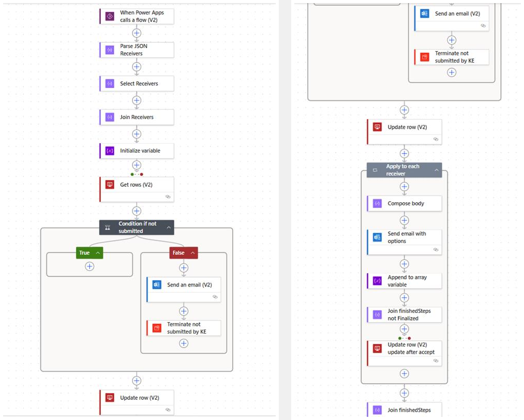Click the Outlook icon on Send email with options
This screenshot has height=420, width=524.
click(x=377, y=237)
